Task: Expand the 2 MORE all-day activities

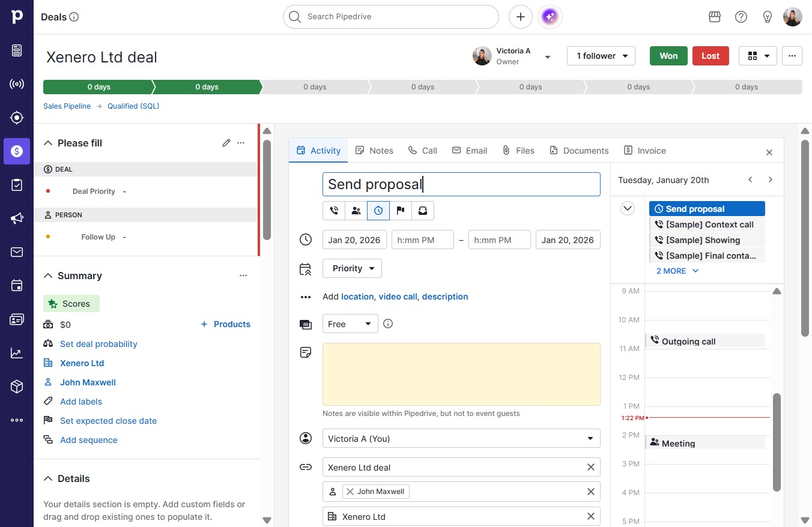Action: coord(677,271)
